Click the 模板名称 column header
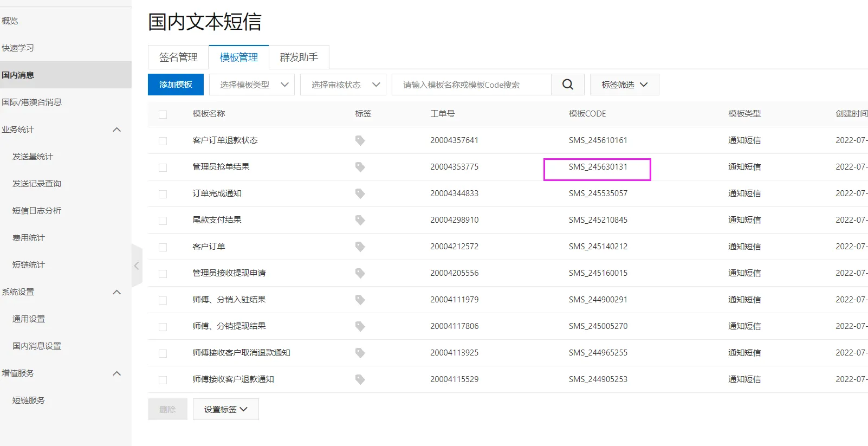 [209, 114]
